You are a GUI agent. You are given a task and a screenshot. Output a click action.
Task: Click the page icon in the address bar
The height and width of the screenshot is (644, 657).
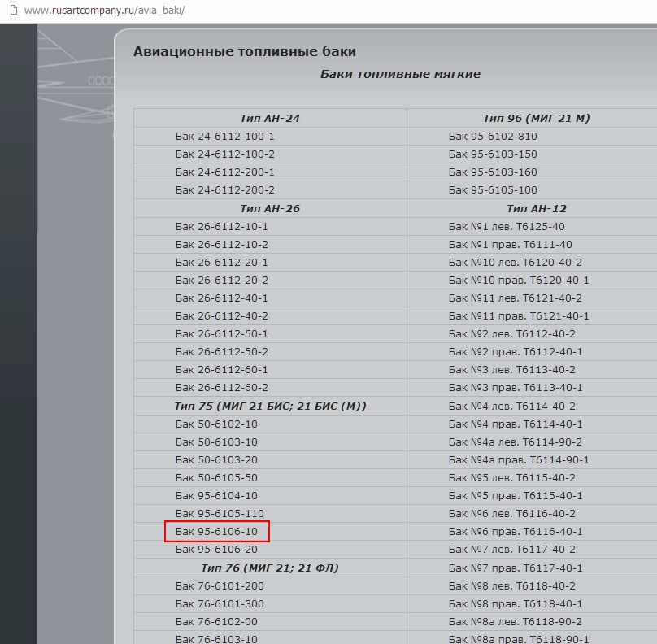point(12,11)
